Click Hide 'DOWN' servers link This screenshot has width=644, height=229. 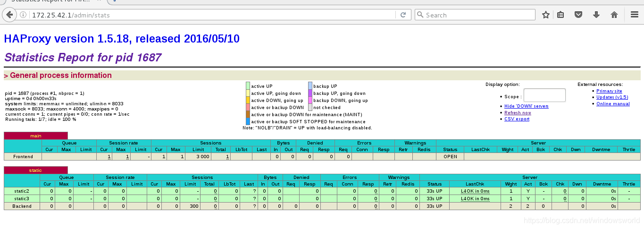click(526, 106)
